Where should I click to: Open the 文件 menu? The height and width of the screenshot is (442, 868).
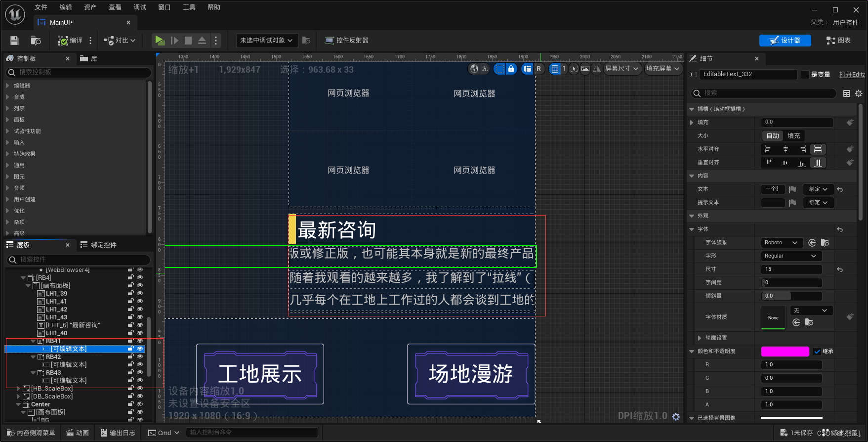coord(41,7)
